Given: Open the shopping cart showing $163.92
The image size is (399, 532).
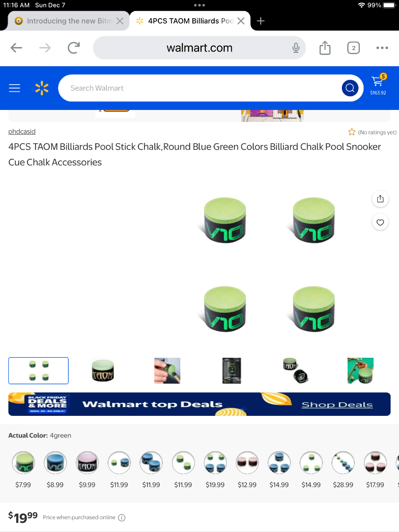Looking at the screenshot, I should (378, 85).
